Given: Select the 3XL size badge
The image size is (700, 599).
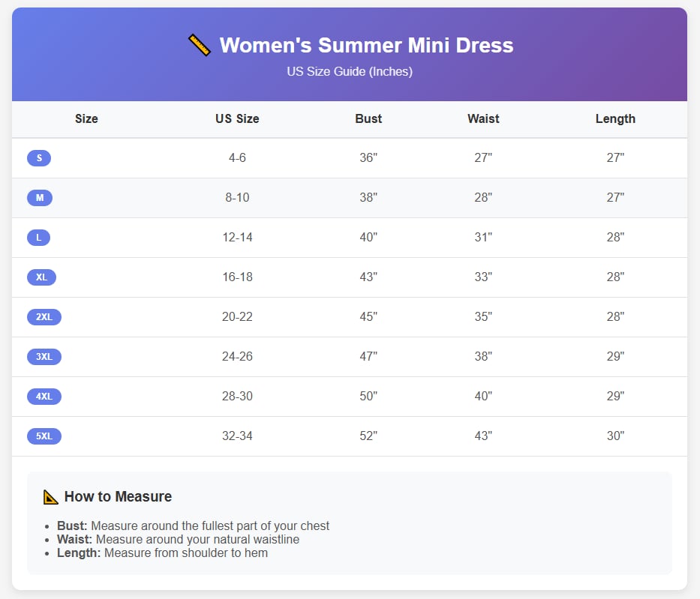Looking at the screenshot, I should point(44,356).
